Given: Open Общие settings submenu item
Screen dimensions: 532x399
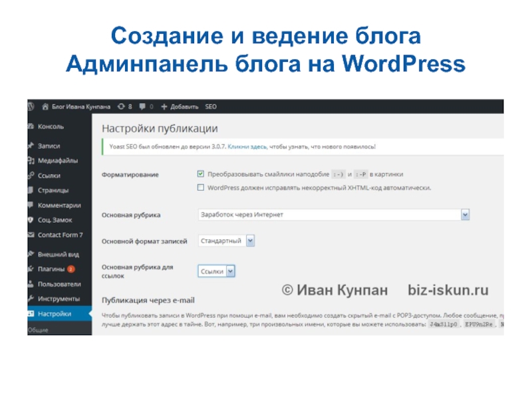Looking at the screenshot, I should (38, 330).
